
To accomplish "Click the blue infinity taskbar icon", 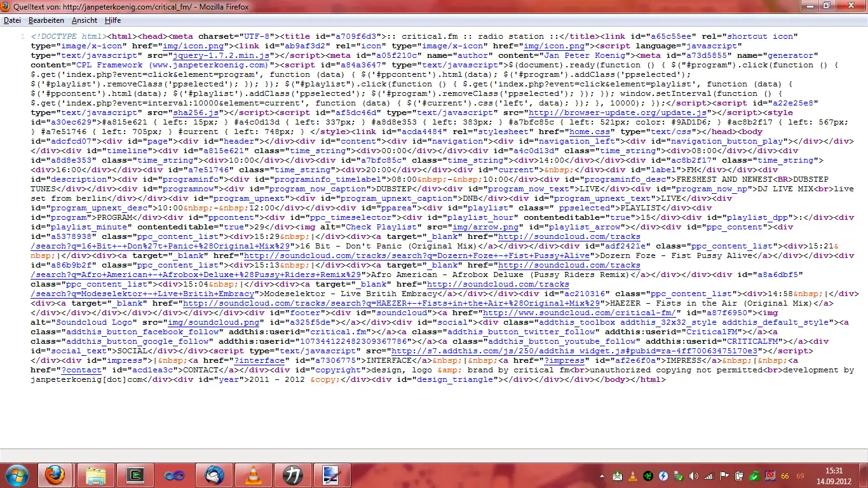I will click(x=173, y=475).
